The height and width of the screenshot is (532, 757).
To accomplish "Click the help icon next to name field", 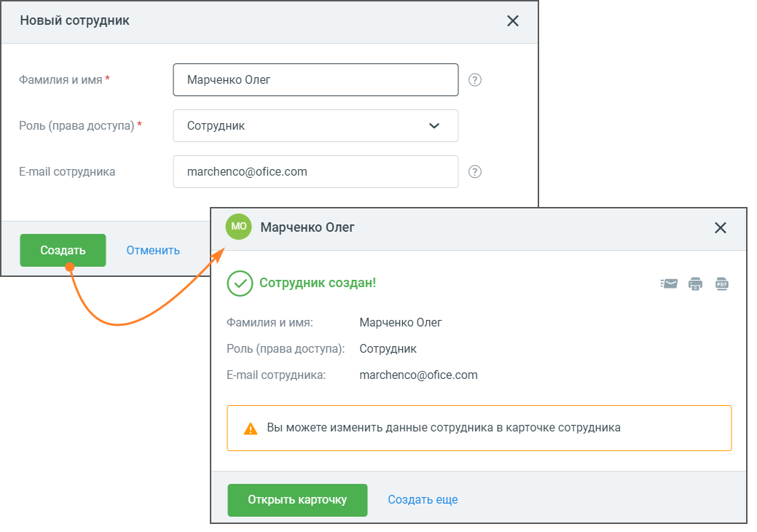I will pyautogui.click(x=474, y=79).
